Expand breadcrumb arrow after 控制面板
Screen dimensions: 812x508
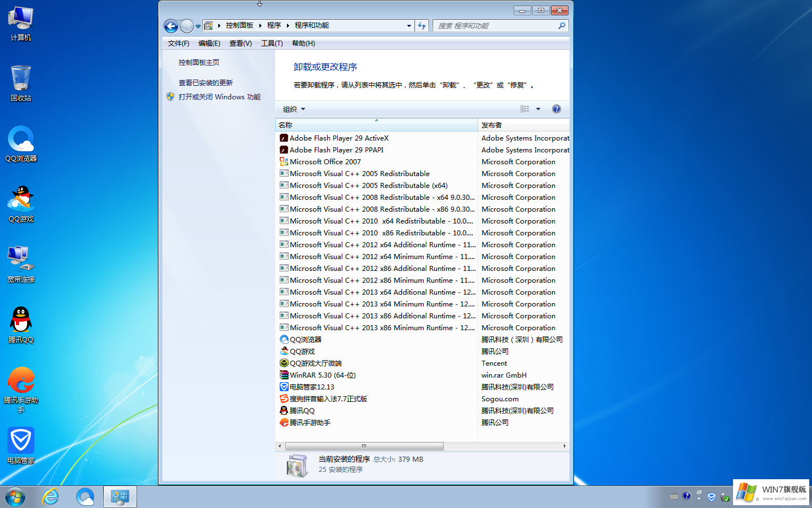[x=260, y=25]
